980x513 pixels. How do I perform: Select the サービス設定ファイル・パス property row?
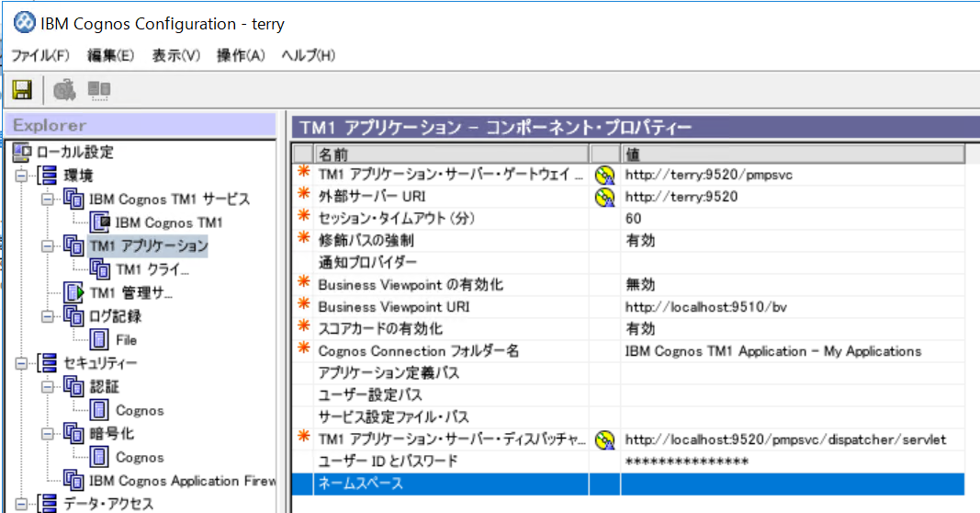pos(628,417)
